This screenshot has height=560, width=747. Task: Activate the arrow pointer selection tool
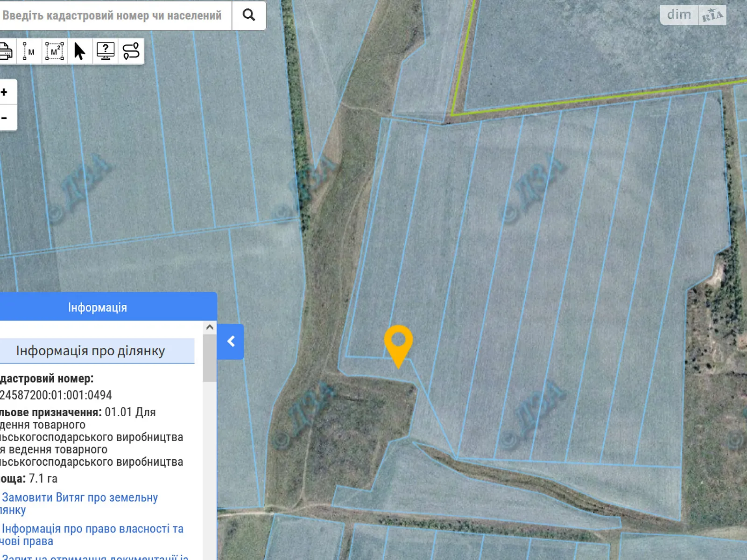pos(80,51)
